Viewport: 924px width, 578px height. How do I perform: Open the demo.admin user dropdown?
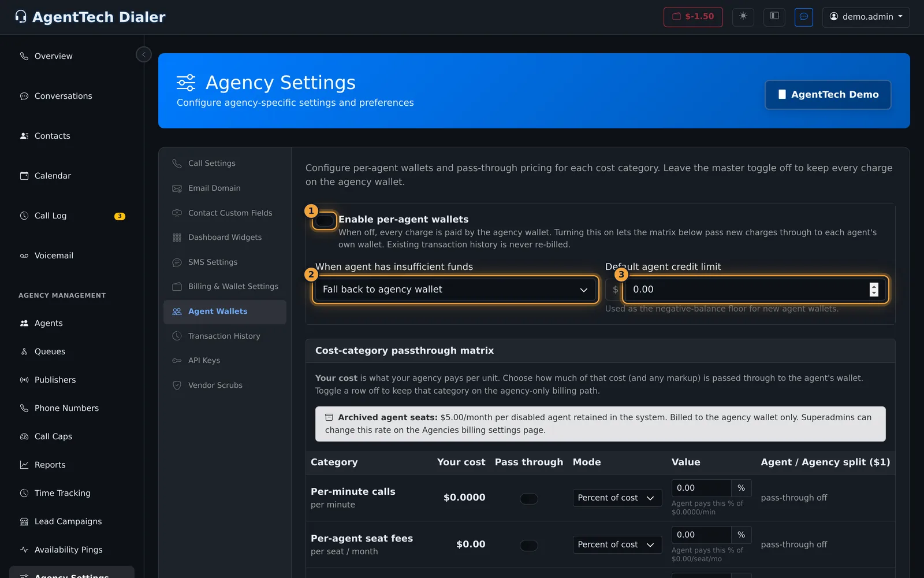tap(866, 17)
